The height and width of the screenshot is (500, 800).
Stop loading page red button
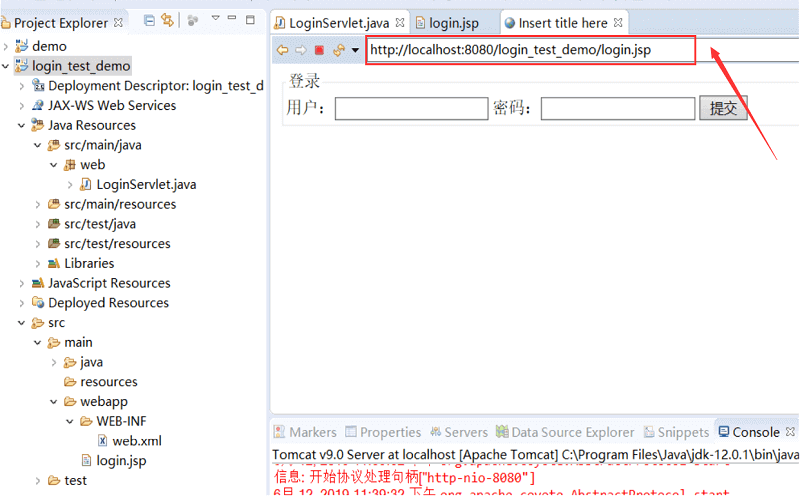click(x=319, y=50)
